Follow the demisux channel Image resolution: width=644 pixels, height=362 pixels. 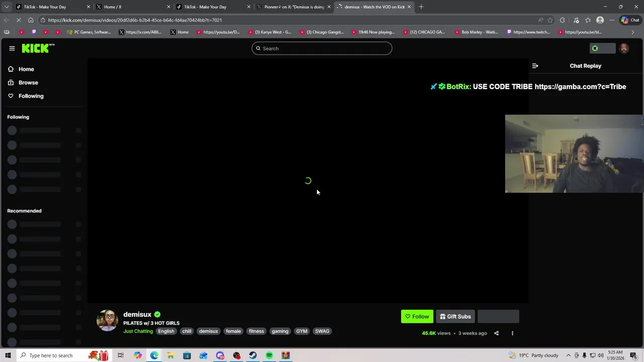coord(417,316)
